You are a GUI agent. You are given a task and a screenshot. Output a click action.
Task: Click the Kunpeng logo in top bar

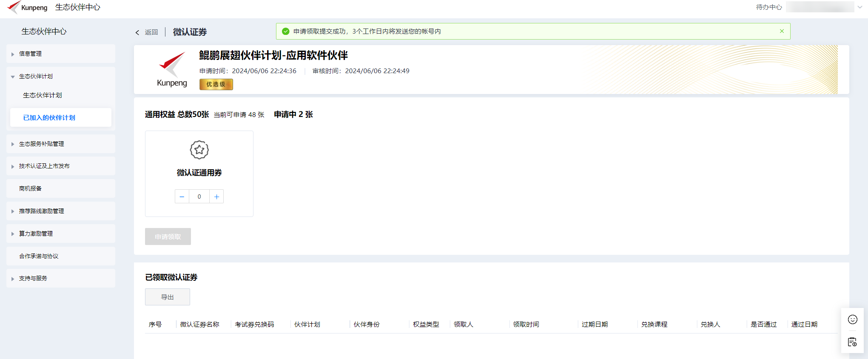[27, 7]
